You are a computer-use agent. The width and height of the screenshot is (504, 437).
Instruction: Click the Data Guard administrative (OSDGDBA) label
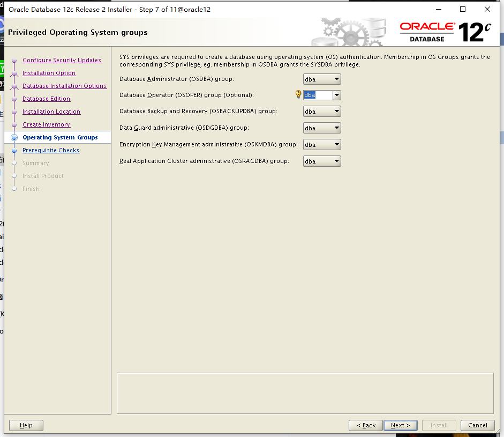[x=184, y=128]
